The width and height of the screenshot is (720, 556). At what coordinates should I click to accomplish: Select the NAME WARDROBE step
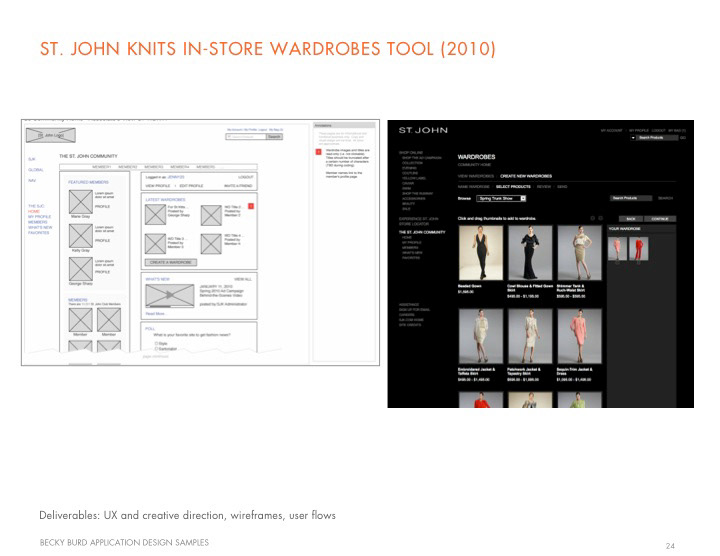473,187
